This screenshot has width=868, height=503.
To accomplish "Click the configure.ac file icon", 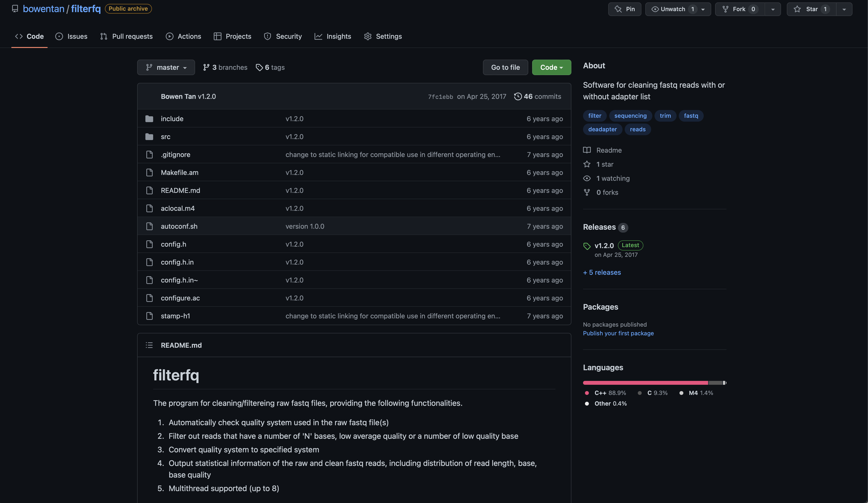I will click(149, 298).
